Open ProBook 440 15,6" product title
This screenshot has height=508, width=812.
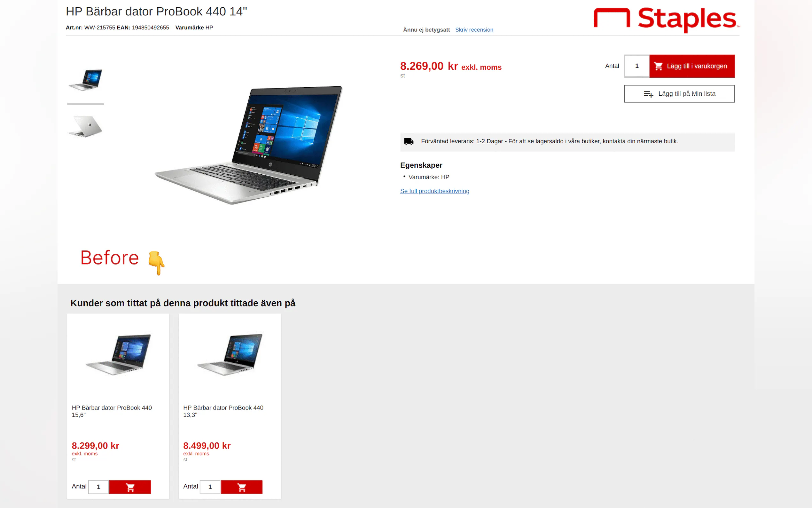point(112,411)
